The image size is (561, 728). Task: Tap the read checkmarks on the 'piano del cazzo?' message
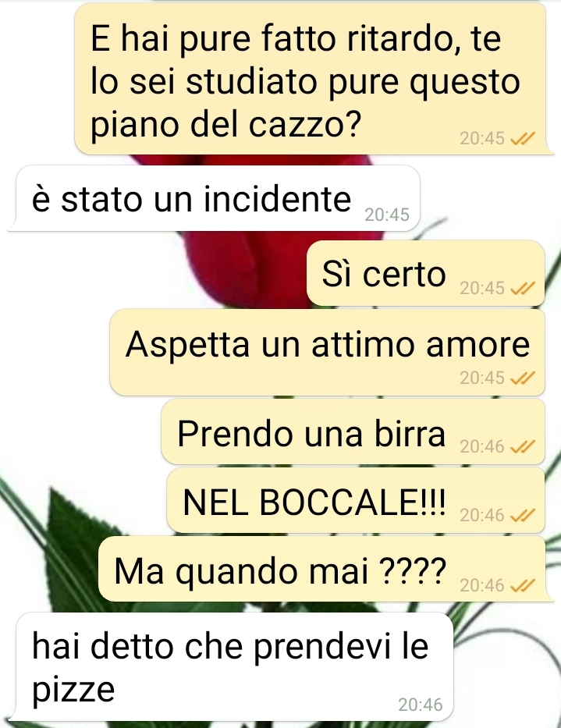pos(523,138)
